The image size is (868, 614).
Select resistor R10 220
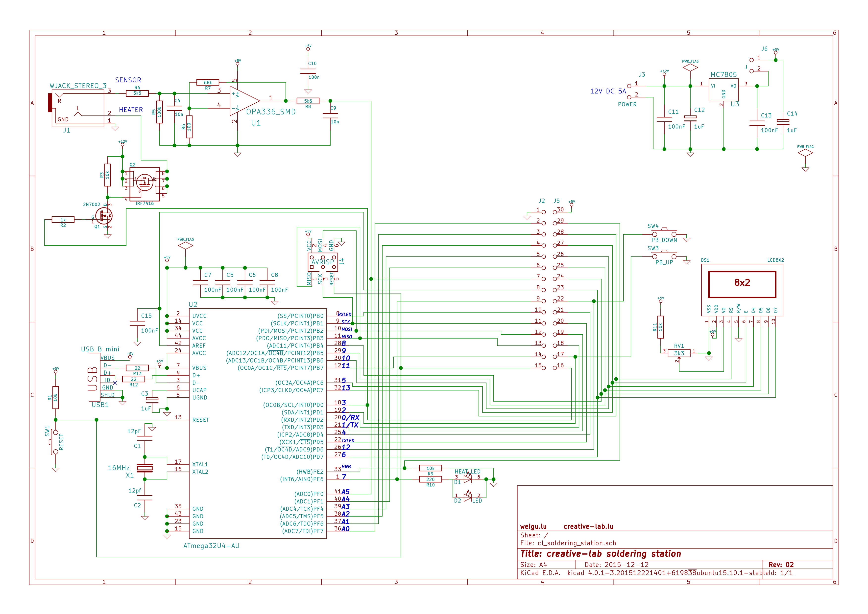tap(430, 479)
